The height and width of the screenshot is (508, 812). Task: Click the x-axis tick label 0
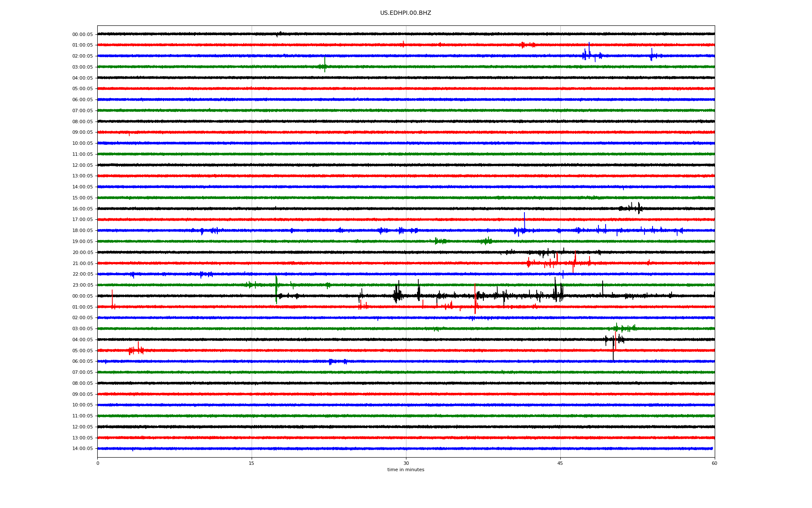[98, 463]
